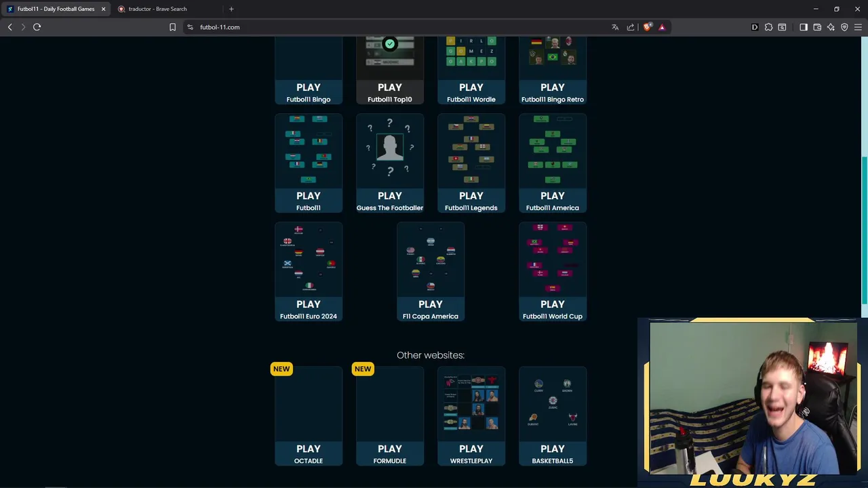
Task: Open the Futbol11 Euro 2024 flags thumbnail
Action: click(x=309, y=259)
